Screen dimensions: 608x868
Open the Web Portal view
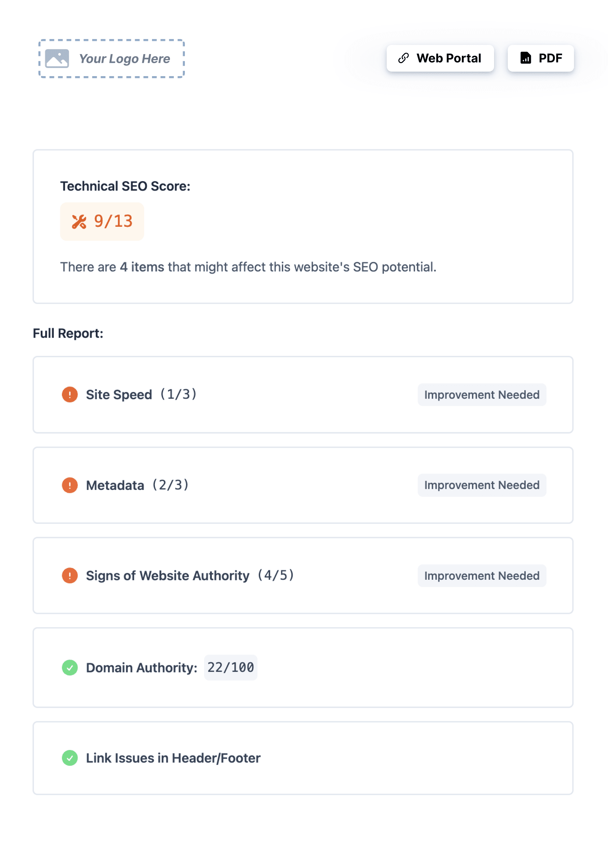click(440, 58)
